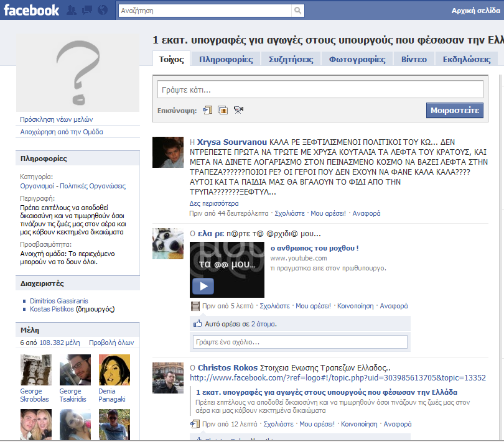Like Xrysa Sourvanou's post with Μου αρέσει

[x=328, y=213]
